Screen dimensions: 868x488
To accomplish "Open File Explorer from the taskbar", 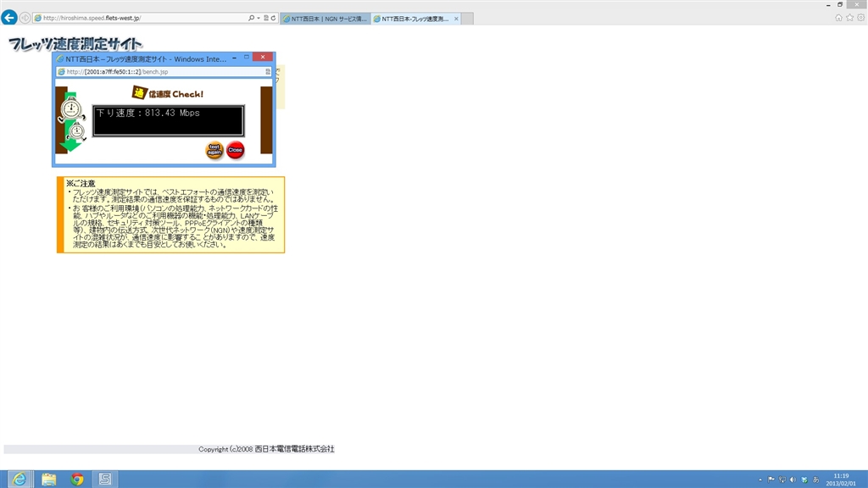I will tap(48, 479).
